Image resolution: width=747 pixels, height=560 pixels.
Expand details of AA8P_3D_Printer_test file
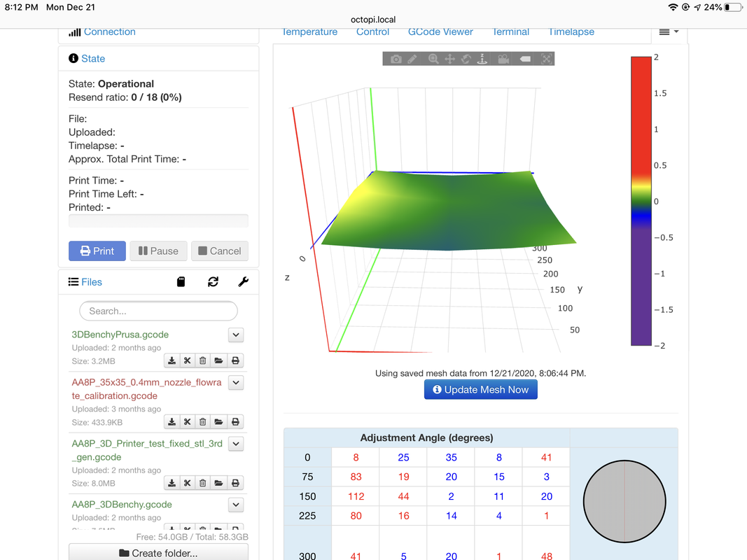[x=236, y=444]
